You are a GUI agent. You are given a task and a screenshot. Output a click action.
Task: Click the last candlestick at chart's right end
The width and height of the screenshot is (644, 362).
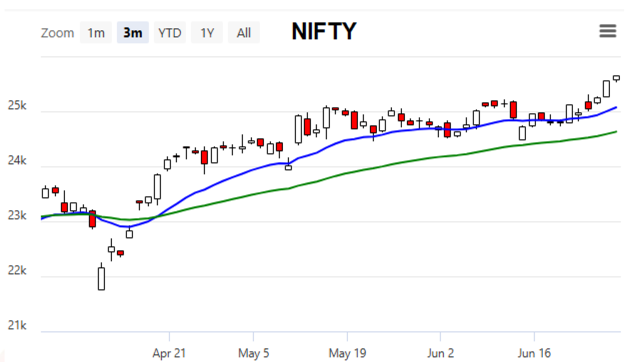coord(617,78)
